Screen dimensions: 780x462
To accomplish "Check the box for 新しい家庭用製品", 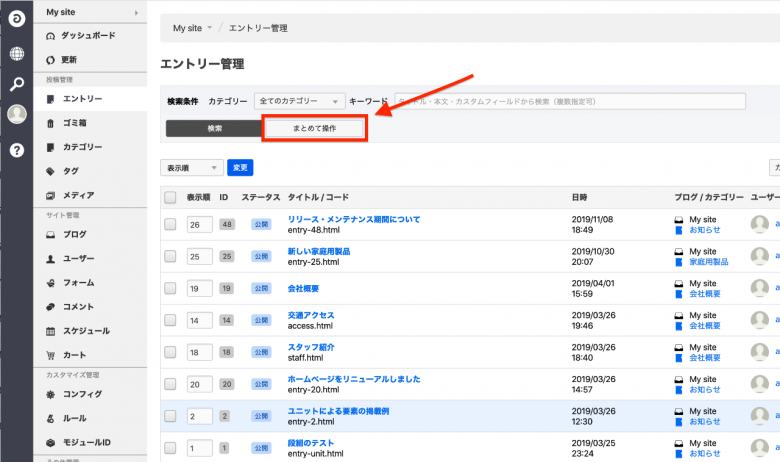I will 170,256.
